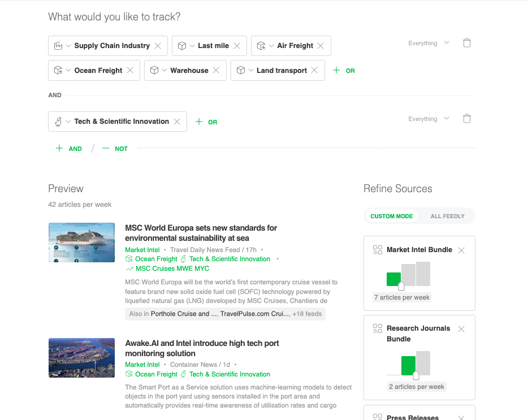The height and width of the screenshot is (420, 528).
Task: Click the MSC Cruises MWE MYC tag
Action: click(x=172, y=269)
